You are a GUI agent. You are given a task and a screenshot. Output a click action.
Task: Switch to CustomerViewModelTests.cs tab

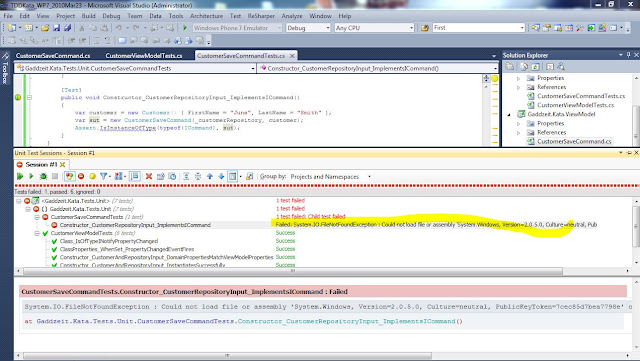click(x=144, y=56)
